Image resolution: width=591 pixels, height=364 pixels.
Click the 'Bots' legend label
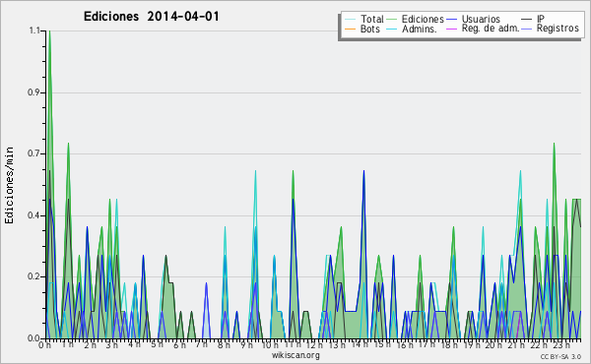pyautogui.click(x=369, y=29)
